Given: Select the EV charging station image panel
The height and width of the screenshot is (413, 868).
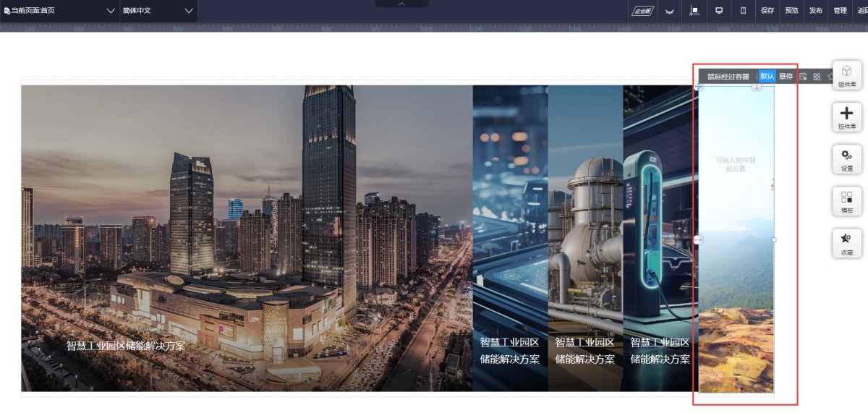Looking at the screenshot, I should (x=660, y=238).
